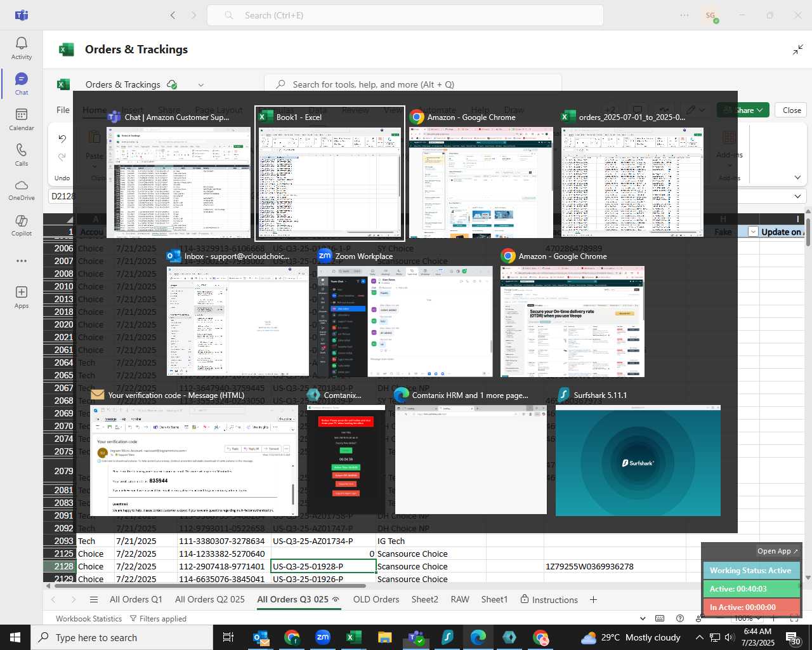Click Workbook Statistics in status bar

pyautogui.click(x=89, y=618)
